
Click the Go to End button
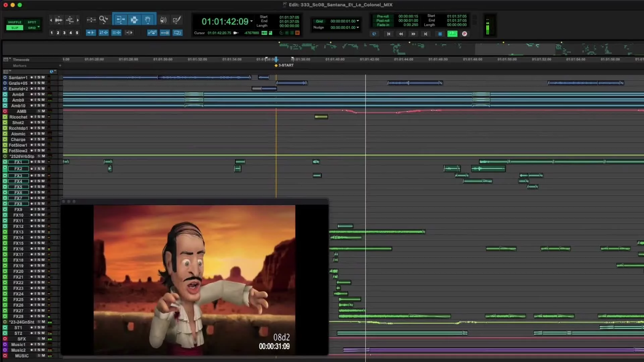click(426, 34)
